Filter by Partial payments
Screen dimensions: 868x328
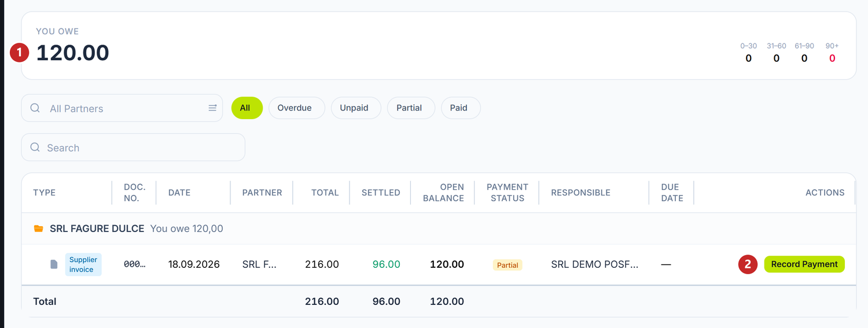pos(411,108)
